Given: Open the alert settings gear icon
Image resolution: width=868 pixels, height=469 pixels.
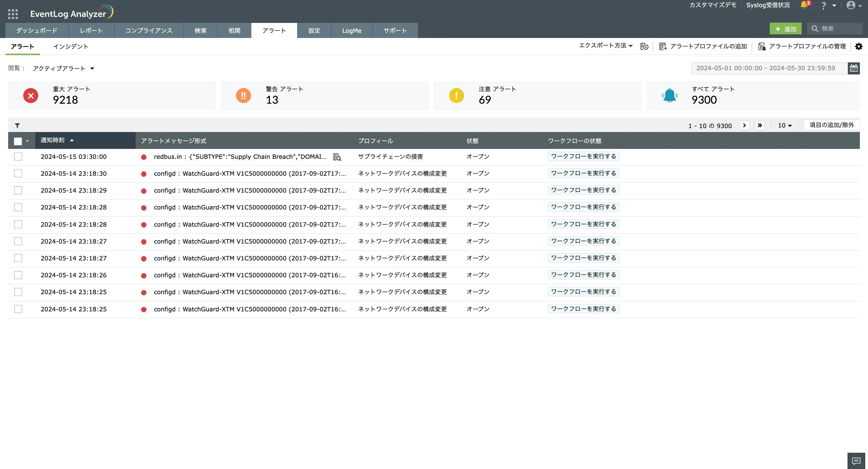Looking at the screenshot, I should coord(859,46).
